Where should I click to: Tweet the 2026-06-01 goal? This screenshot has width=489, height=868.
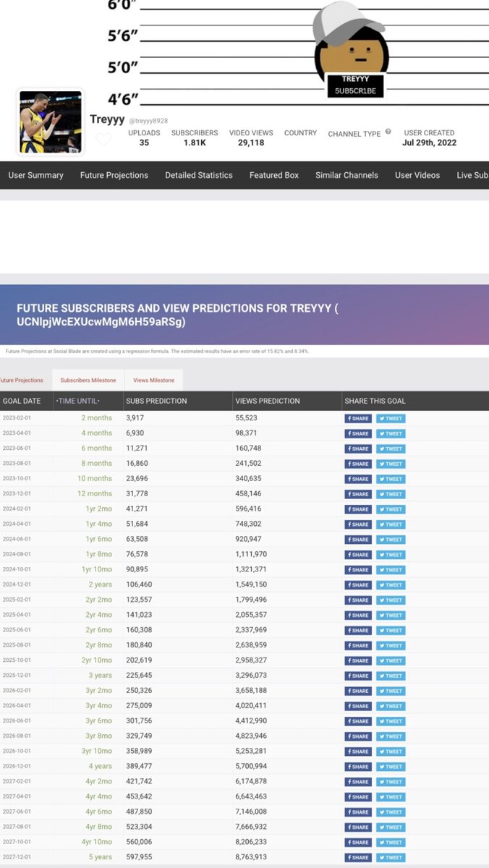pyautogui.click(x=391, y=721)
